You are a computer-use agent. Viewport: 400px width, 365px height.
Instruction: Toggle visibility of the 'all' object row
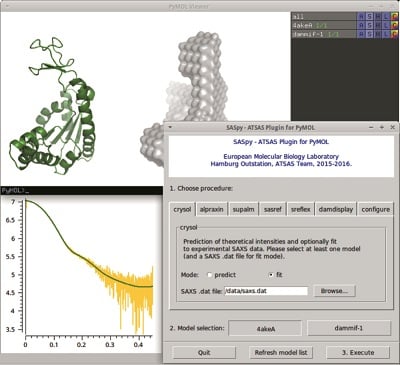(x=324, y=16)
